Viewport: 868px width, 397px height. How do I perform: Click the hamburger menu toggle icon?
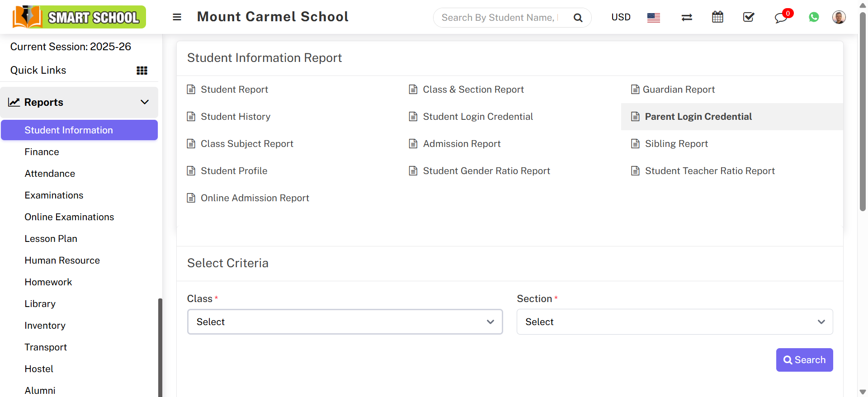[177, 17]
